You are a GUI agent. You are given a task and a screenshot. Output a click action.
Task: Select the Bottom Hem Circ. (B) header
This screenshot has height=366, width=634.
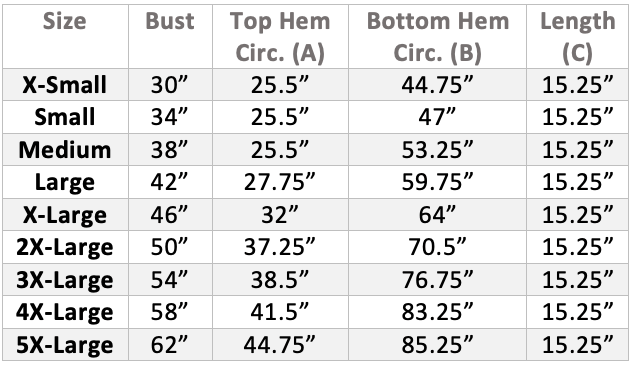click(x=437, y=37)
